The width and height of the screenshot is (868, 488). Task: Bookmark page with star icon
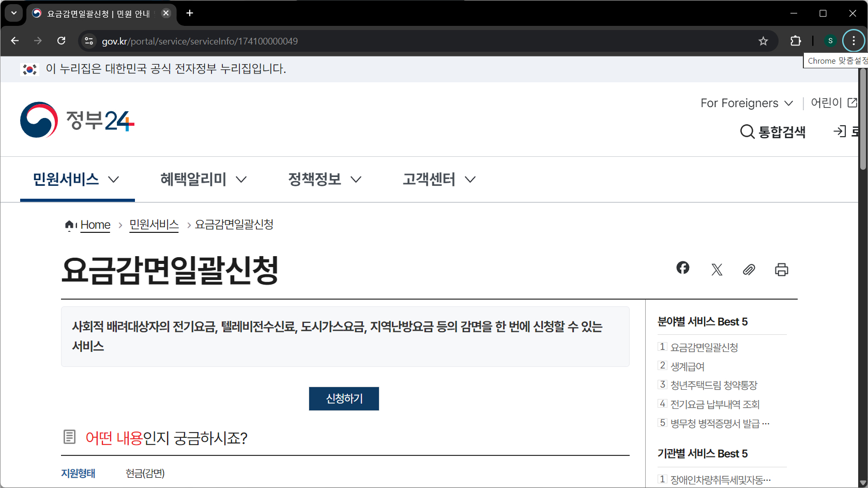763,41
